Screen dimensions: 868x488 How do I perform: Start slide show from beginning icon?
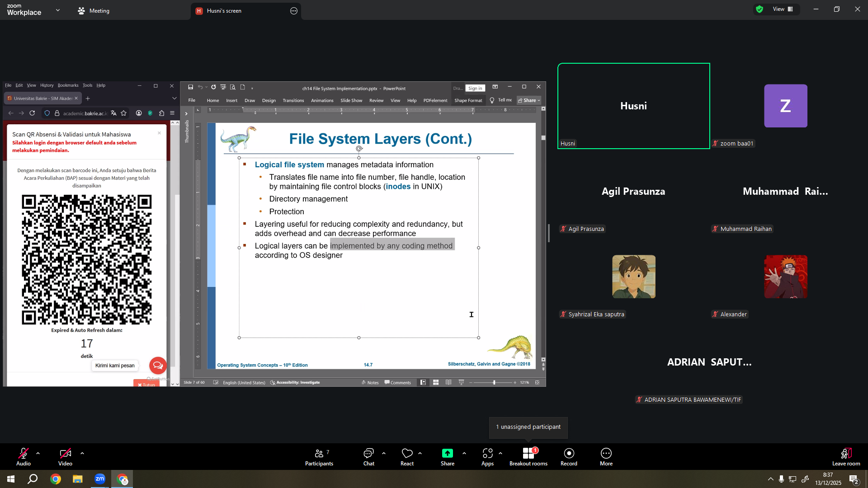[223, 87]
